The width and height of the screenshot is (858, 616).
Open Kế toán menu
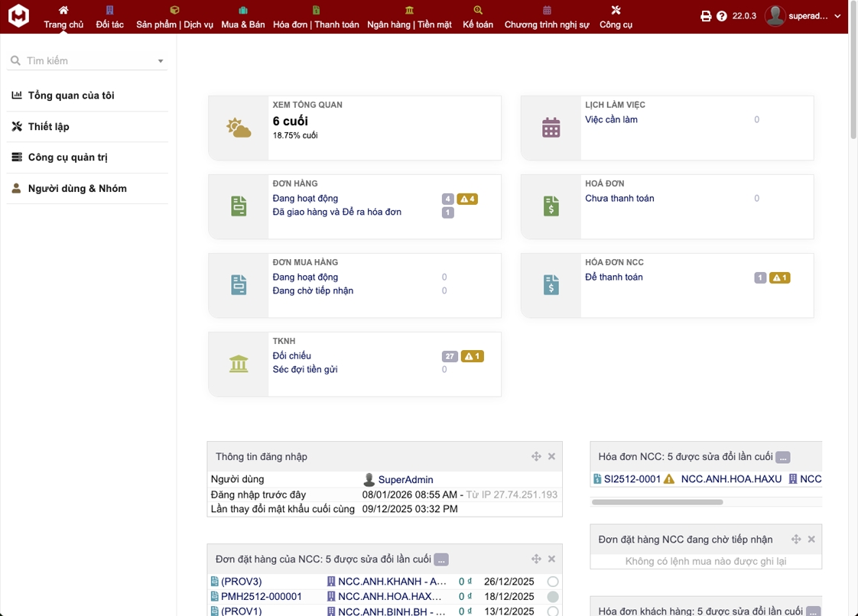(x=478, y=17)
